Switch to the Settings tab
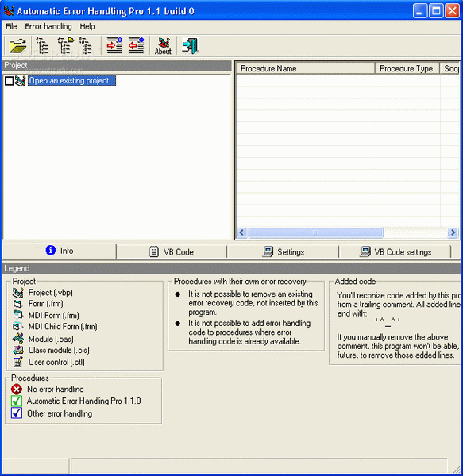Viewport: 463px width, 476px height. (x=283, y=252)
